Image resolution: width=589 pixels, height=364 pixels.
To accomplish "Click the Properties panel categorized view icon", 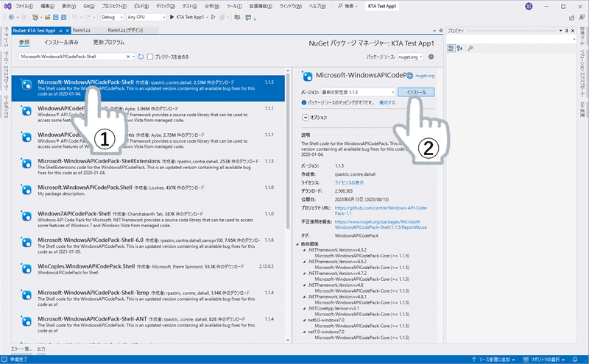I will tap(451, 48).
